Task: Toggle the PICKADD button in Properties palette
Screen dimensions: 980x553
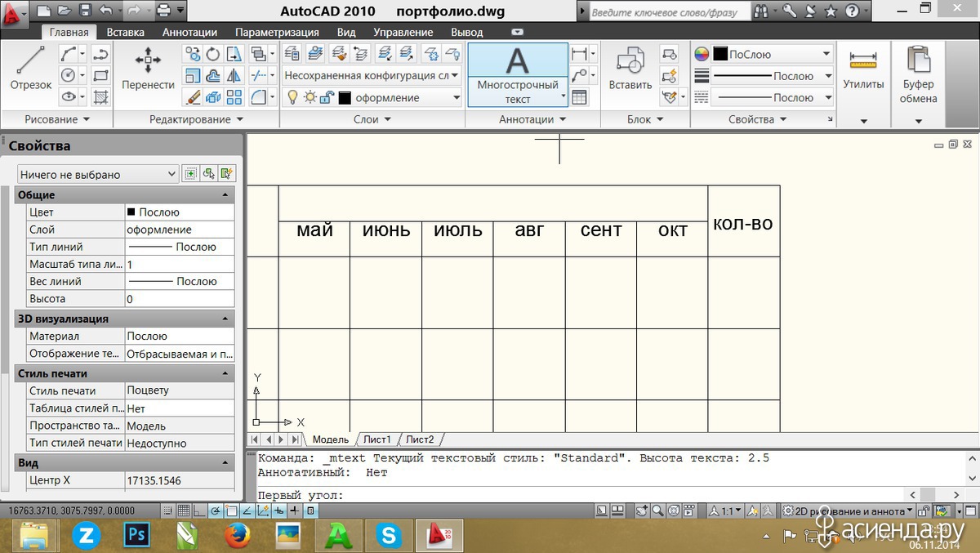Action: pos(191,174)
